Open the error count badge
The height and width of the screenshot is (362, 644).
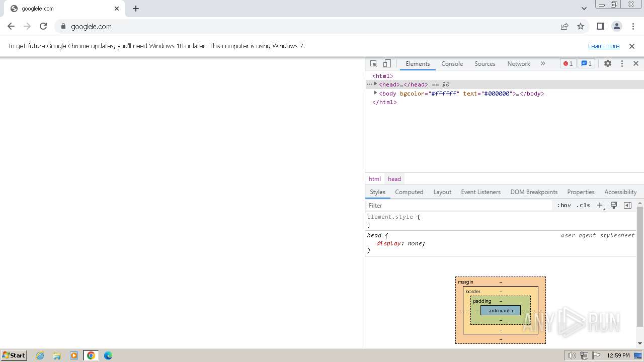pos(568,64)
